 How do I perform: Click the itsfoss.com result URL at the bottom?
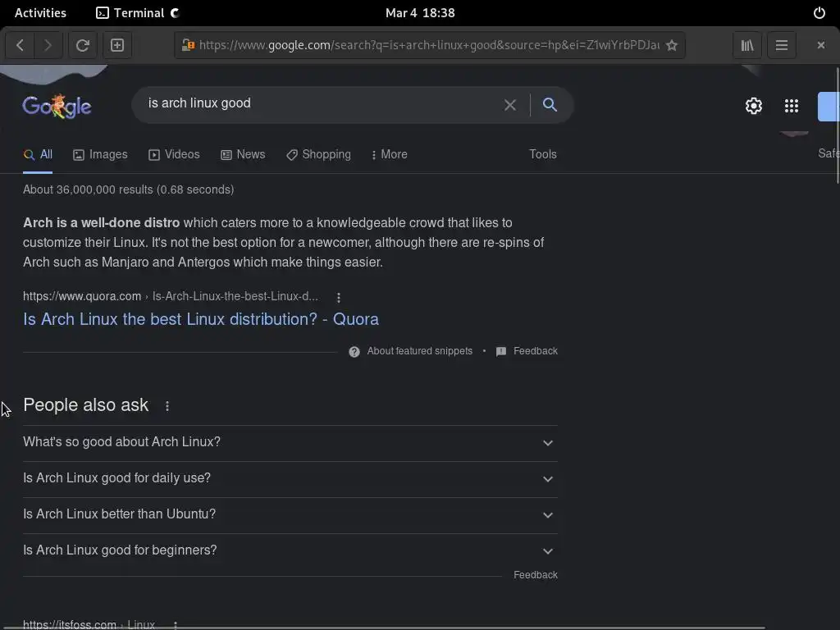[x=89, y=624]
